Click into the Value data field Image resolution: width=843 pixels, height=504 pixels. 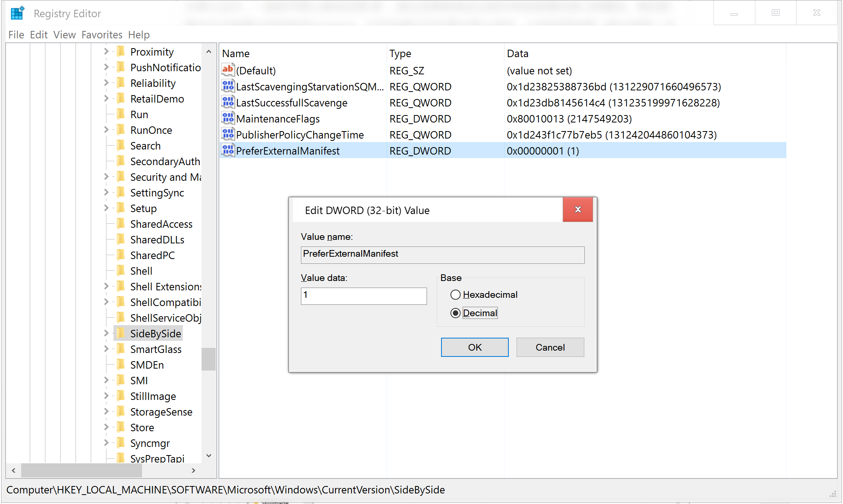coord(364,296)
